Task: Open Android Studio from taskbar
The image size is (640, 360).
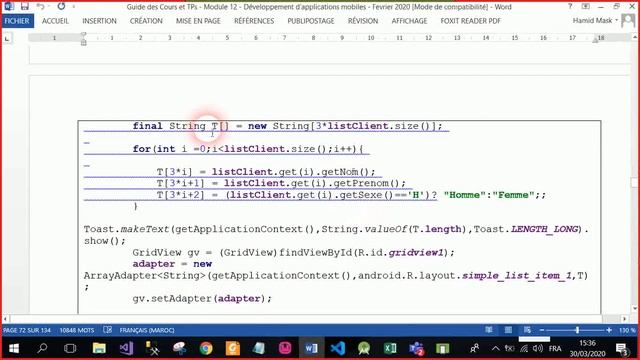Action: point(364,348)
